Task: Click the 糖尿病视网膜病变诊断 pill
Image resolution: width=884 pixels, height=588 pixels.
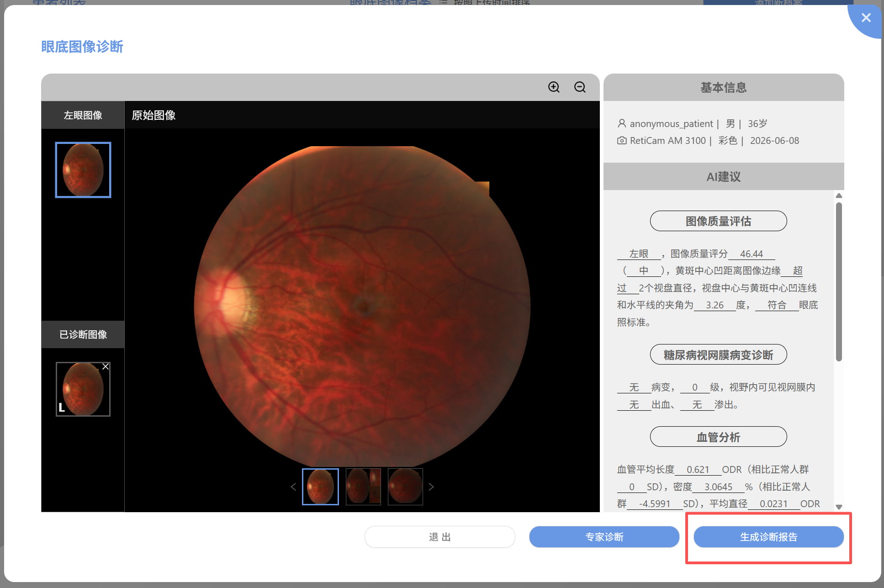Action: point(718,355)
